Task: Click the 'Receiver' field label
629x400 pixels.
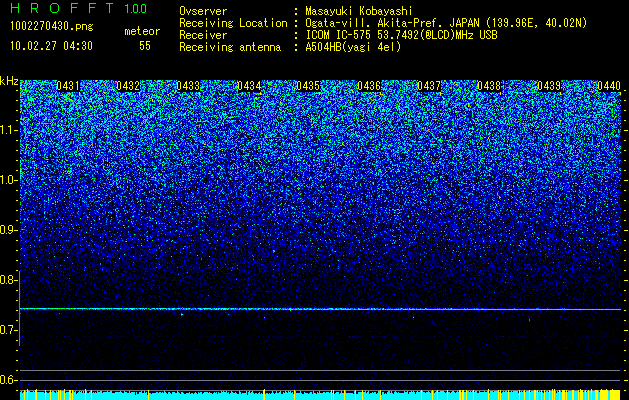Action: [x=203, y=35]
